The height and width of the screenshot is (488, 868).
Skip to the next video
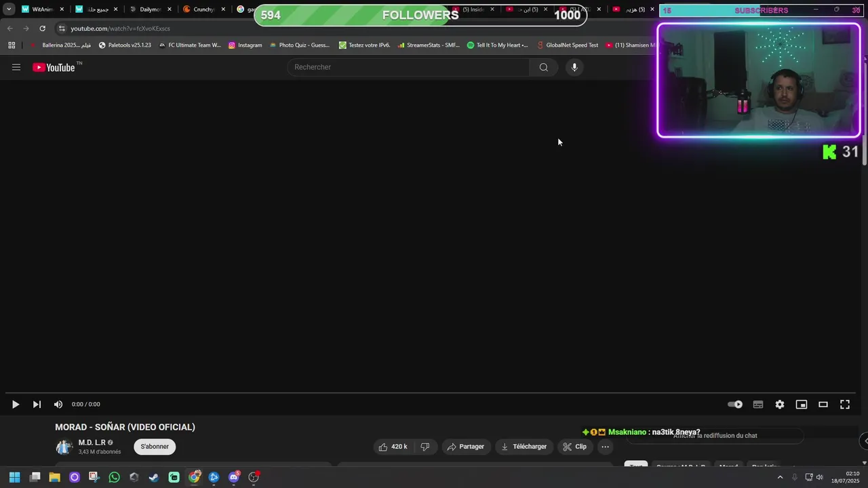[37, 405]
